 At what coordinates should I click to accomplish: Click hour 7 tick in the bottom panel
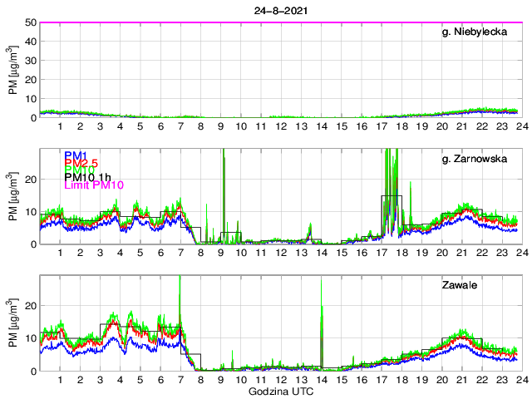(x=180, y=380)
